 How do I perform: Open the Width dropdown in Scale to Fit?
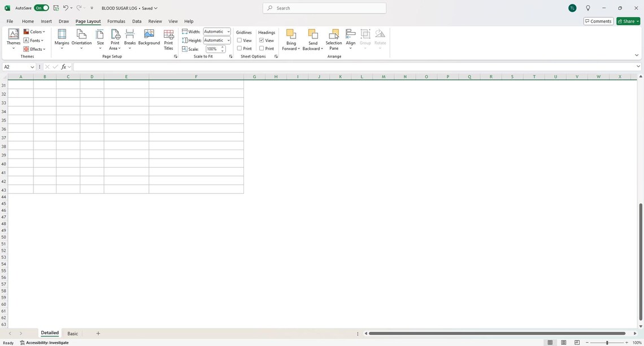(x=228, y=32)
